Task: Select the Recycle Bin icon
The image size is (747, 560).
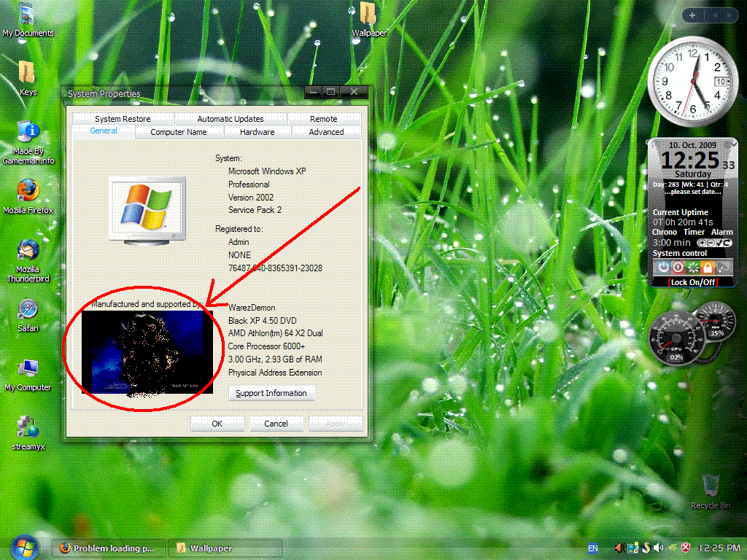Action: [711, 491]
